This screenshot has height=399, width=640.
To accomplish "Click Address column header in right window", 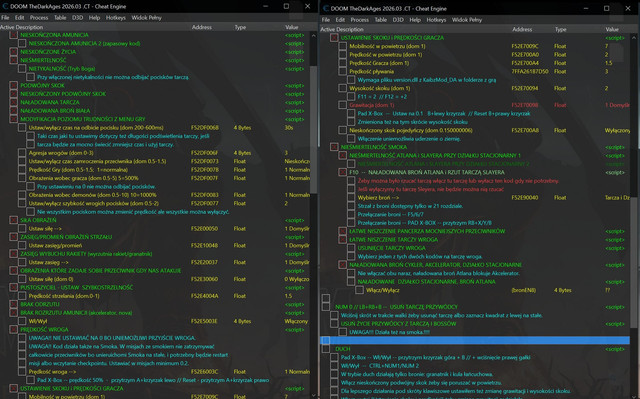I will [x=522, y=29].
